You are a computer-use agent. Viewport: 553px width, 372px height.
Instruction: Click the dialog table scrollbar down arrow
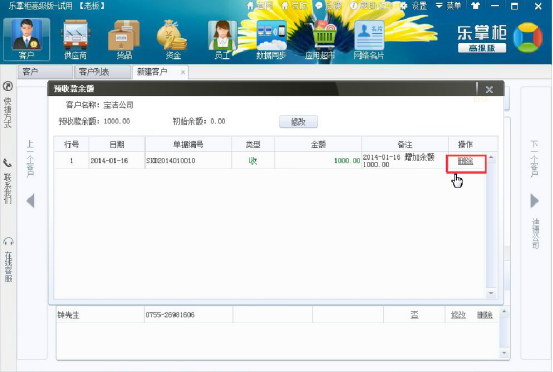pyautogui.click(x=491, y=293)
